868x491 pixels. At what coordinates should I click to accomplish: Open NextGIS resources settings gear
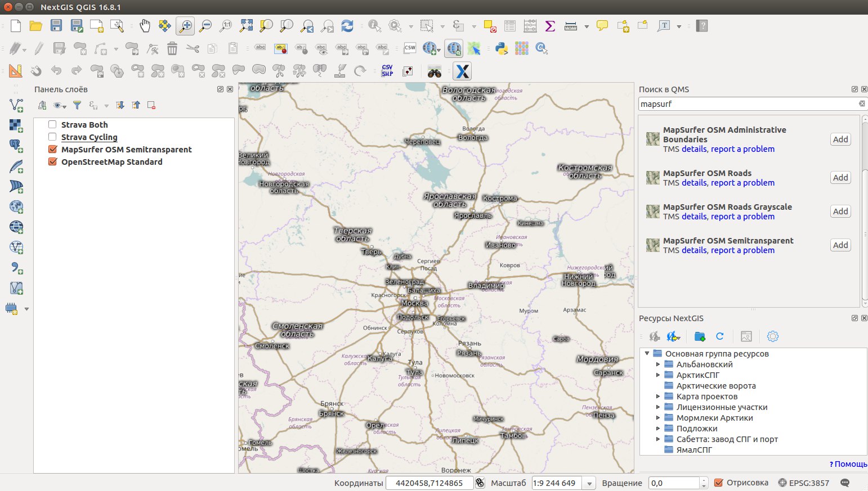click(773, 336)
